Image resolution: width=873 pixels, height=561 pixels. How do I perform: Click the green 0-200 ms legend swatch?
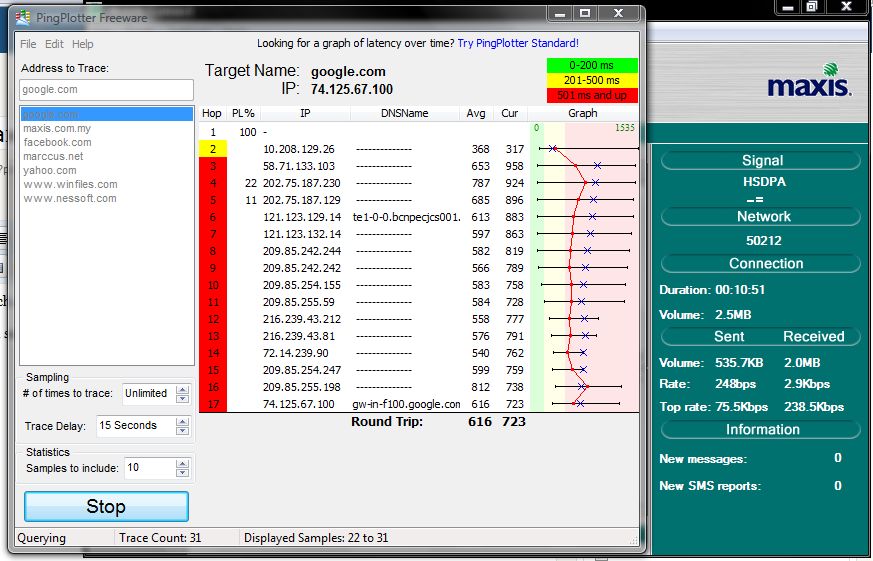pos(592,65)
